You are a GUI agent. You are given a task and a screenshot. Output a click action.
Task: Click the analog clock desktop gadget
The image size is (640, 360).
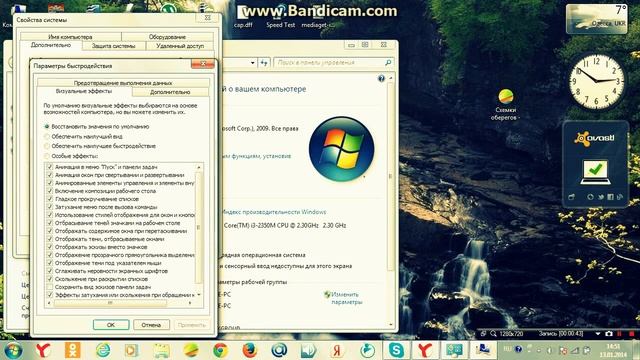[597, 82]
